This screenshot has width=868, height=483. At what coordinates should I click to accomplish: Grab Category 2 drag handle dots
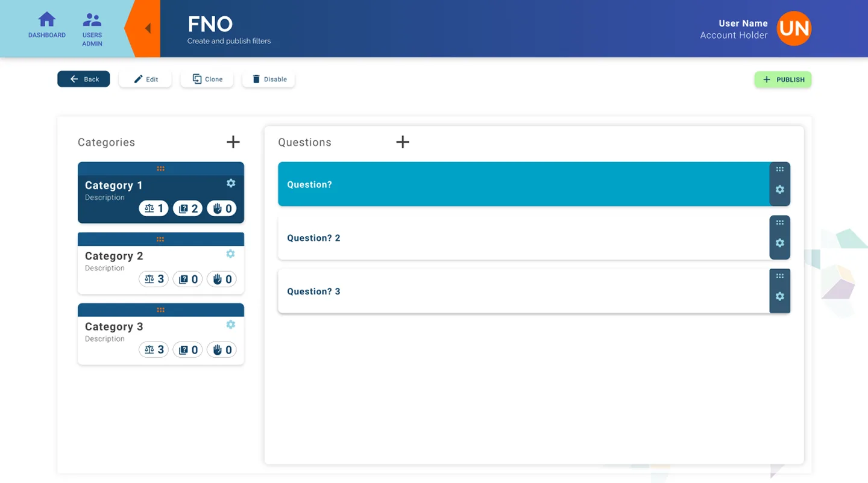coord(160,239)
